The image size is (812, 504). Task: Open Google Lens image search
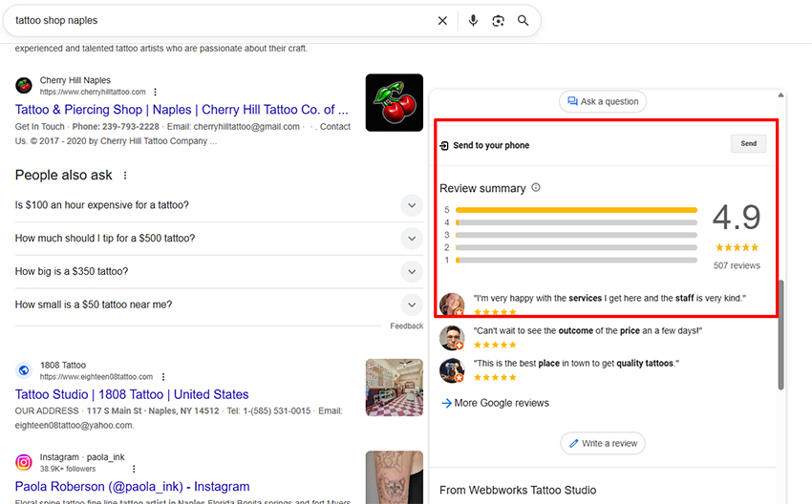[498, 21]
